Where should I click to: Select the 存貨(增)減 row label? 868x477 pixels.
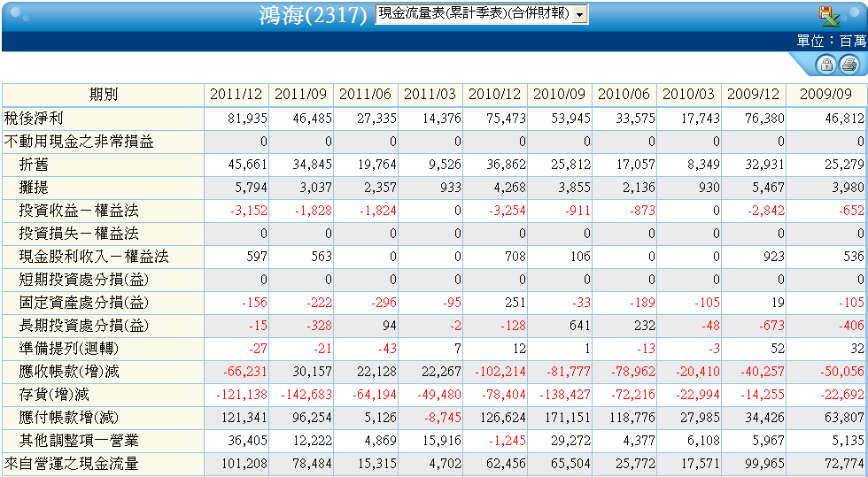[x=54, y=395]
